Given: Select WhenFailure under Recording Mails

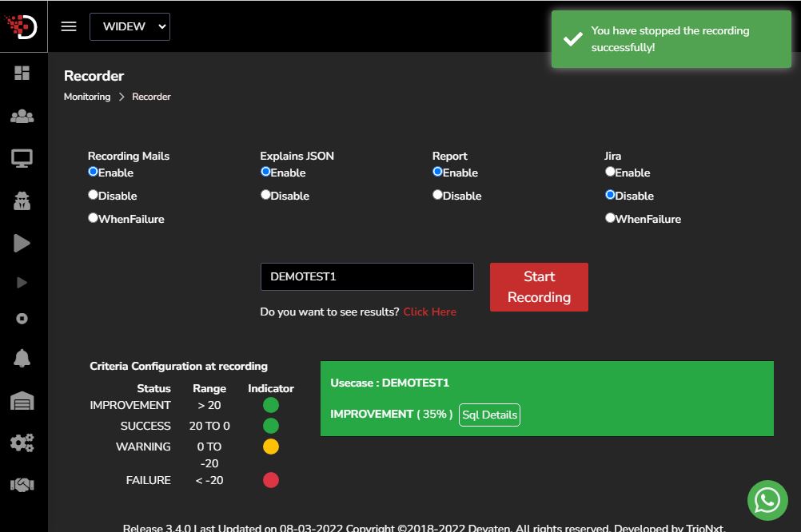Looking at the screenshot, I should (93, 218).
